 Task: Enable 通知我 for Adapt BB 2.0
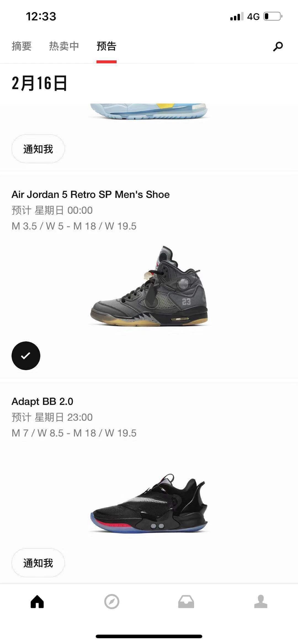(38, 563)
